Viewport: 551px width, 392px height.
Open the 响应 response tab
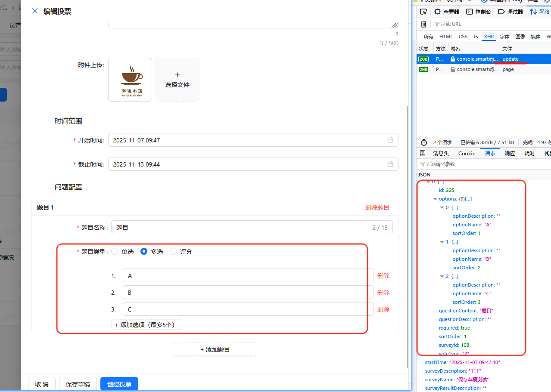[x=510, y=153]
